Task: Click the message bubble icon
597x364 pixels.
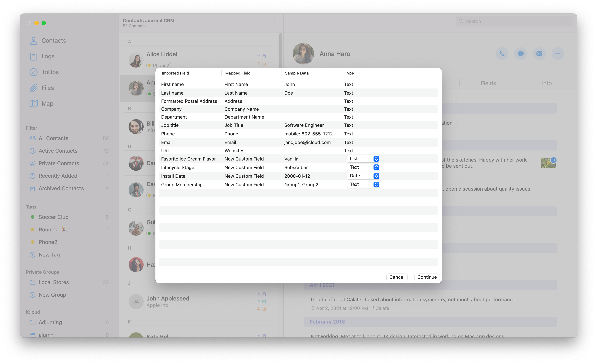Action: click(520, 54)
